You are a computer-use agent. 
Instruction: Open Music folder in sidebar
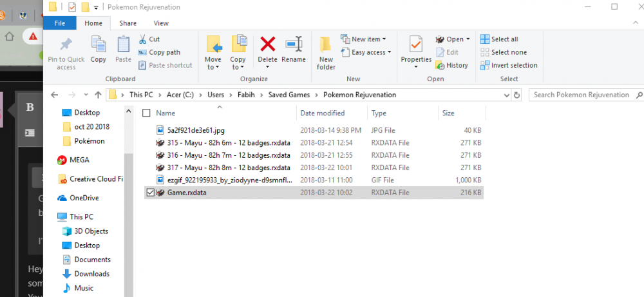point(78,288)
